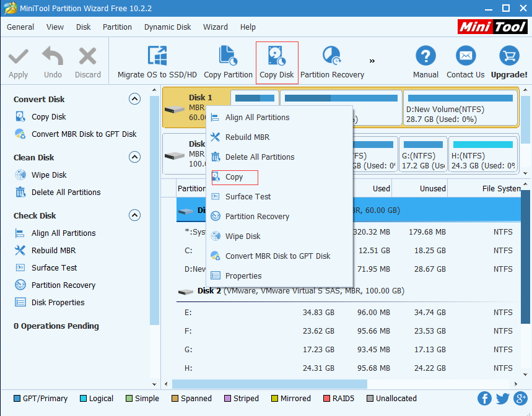Open the Copy Partition tool
The image size is (532, 416).
coord(228,63)
